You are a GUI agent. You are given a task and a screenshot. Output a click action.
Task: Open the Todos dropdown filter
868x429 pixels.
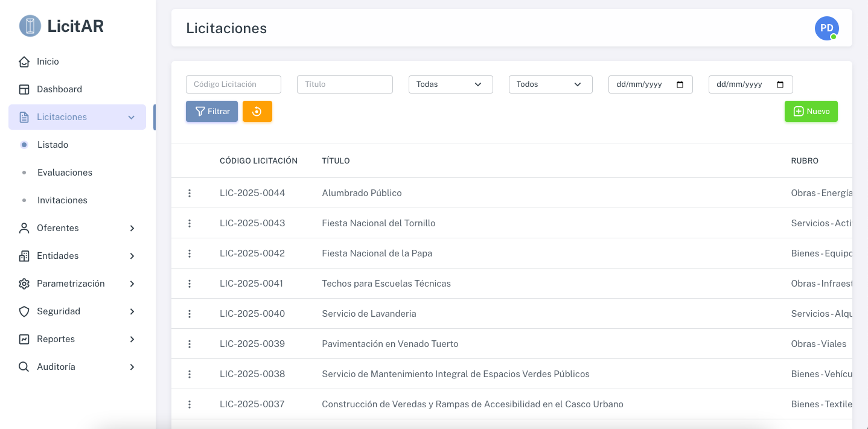[550, 84]
